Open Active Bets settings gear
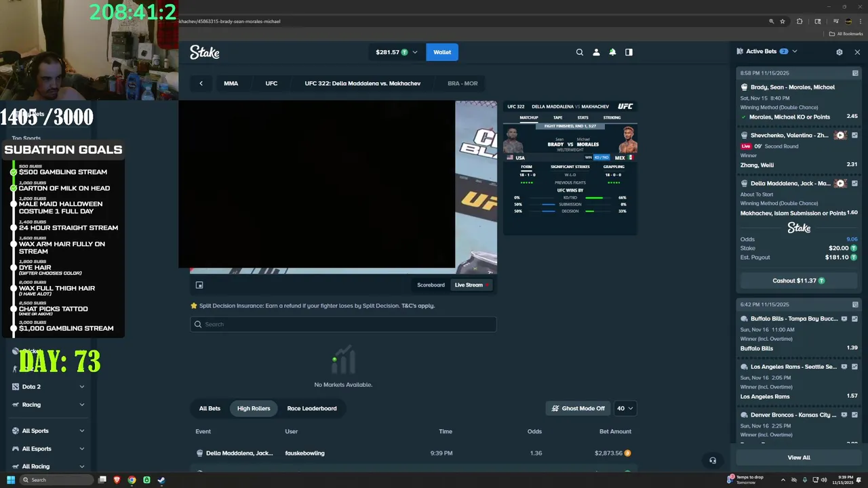 pos(840,52)
